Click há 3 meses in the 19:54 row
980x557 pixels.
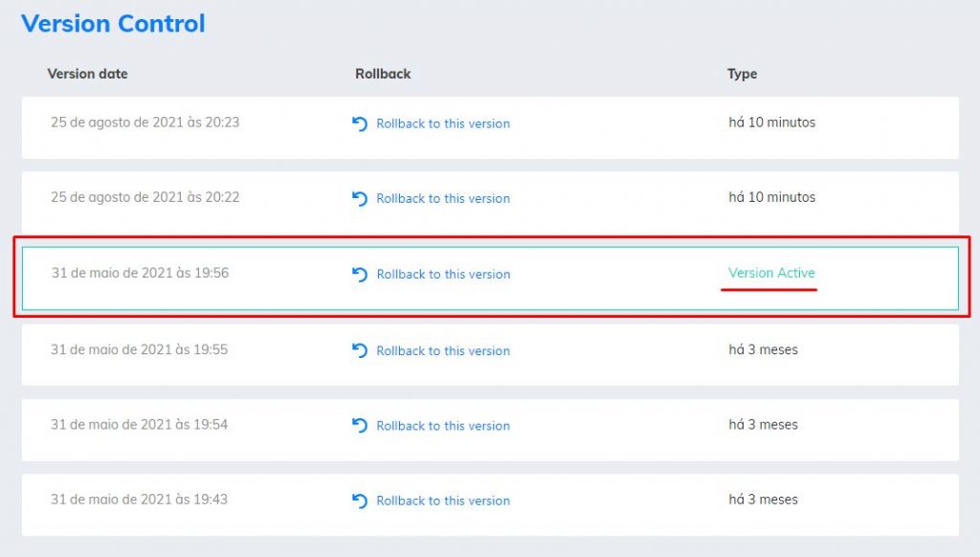(763, 425)
